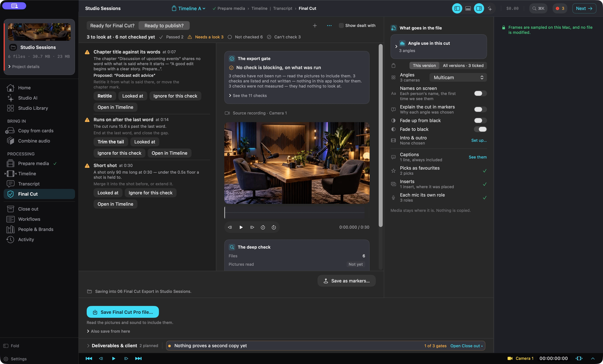
Task: Open the ⌘K search button
Action: 538,9
